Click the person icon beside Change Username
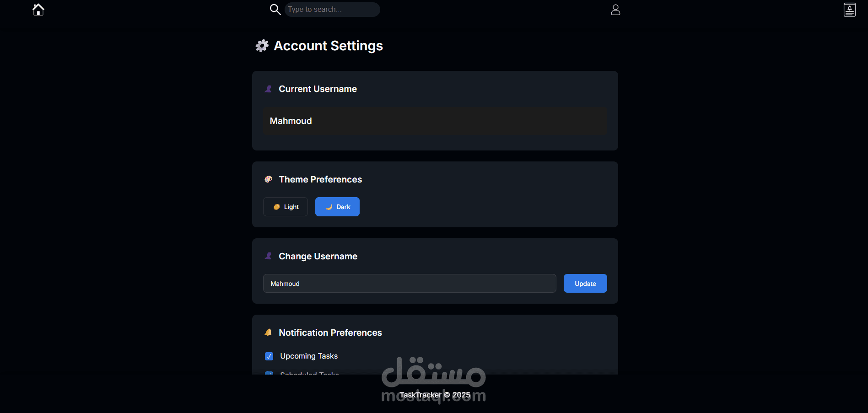Image resolution: width=868 pixels, height=413 pixels. [x=269, y=256]
